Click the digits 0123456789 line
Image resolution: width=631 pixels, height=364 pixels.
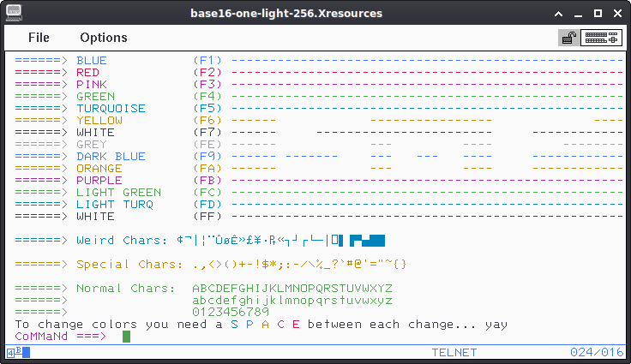231,312
